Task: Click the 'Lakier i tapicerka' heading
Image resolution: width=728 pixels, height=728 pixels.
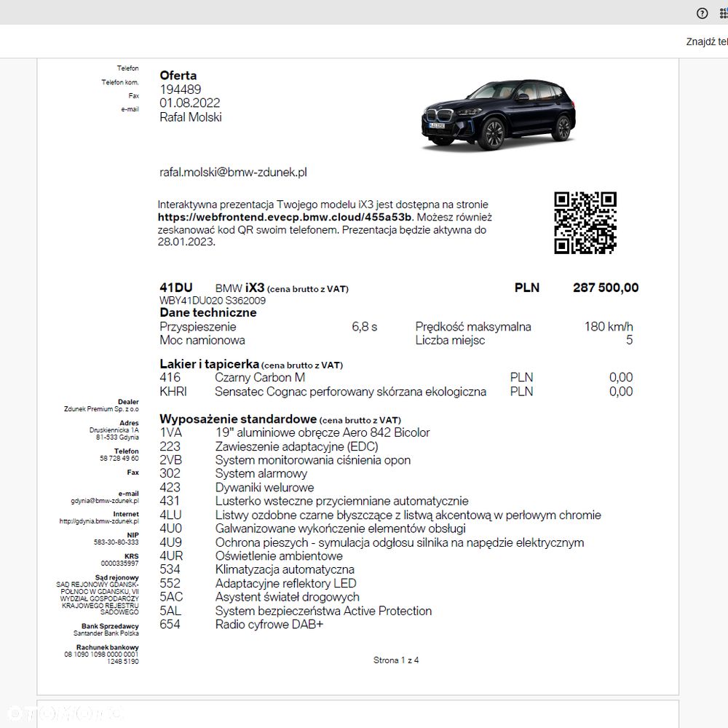Action: (210, 364)
